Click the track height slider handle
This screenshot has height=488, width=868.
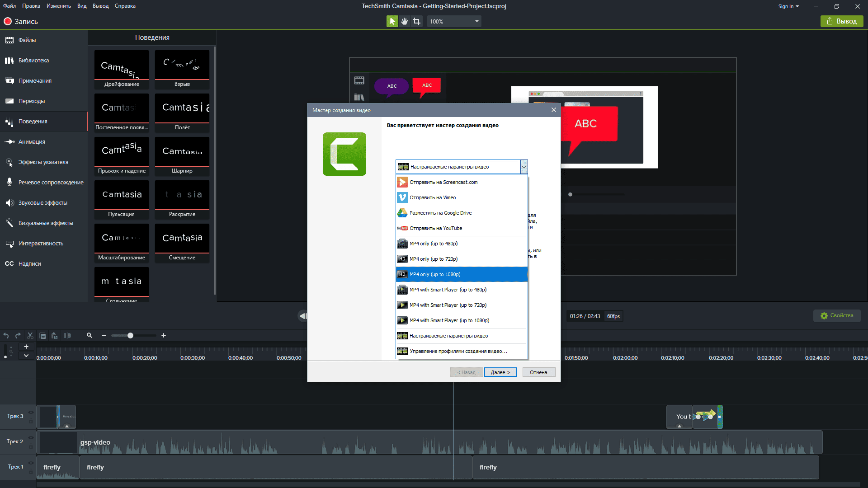(5, 357)
